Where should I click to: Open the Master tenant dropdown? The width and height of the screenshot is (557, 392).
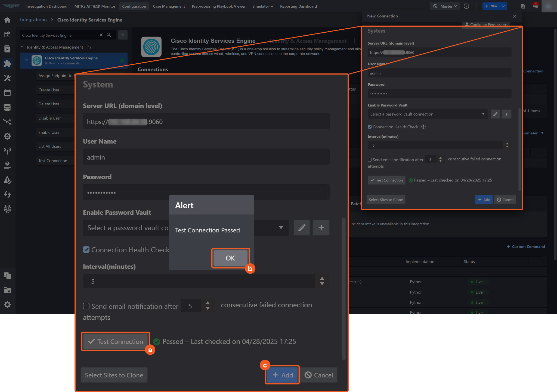coord(445,6)
